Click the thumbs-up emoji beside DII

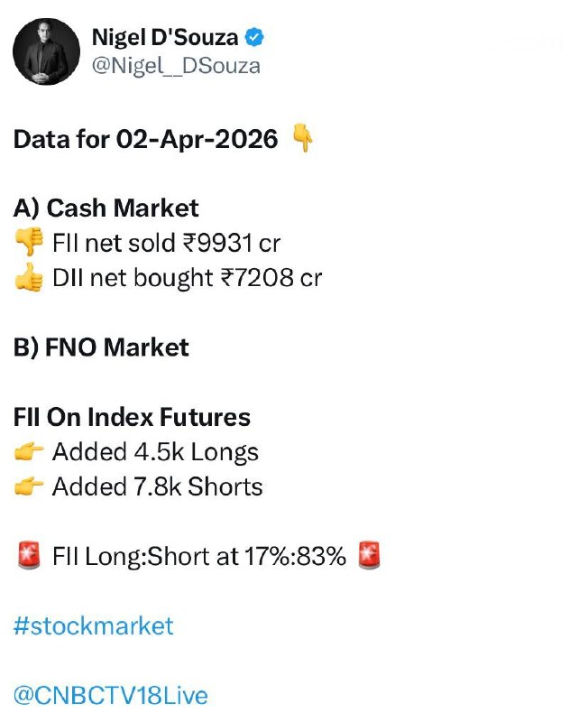pyautogui.click(x=30, y=279)
